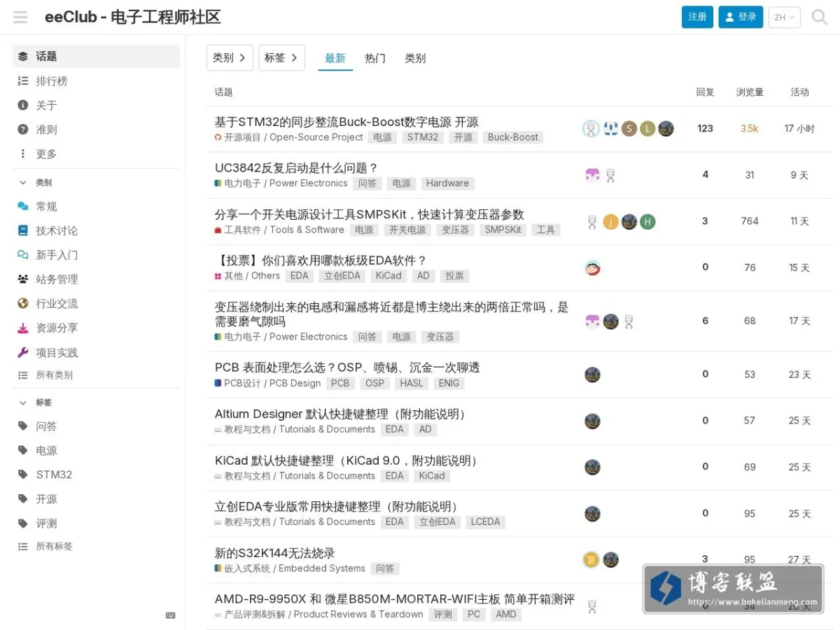Switch to the 热门 tab
Viewport: 840px width, 630px height.
[x=375, y=58]
